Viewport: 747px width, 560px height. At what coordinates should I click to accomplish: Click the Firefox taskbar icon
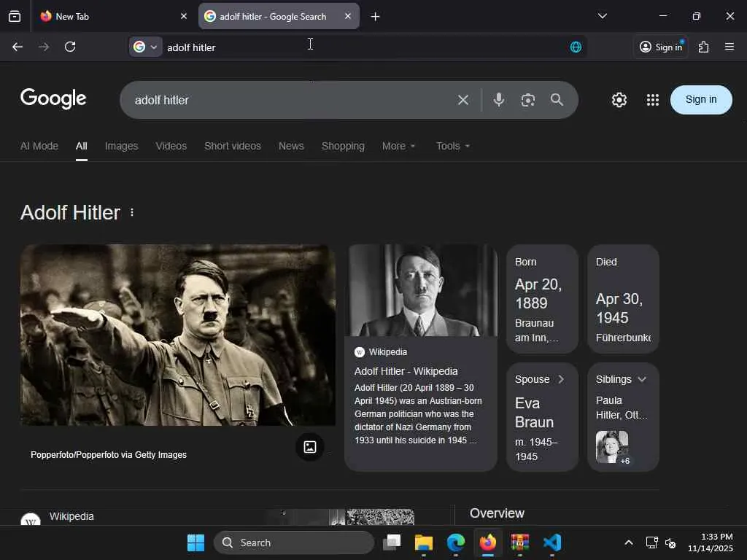488,542
